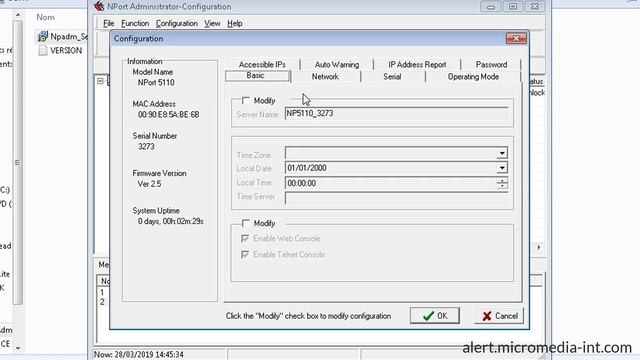Minimize the NPort Administrator window
This screenshot has height=360, width=640.
coord(491,6)
